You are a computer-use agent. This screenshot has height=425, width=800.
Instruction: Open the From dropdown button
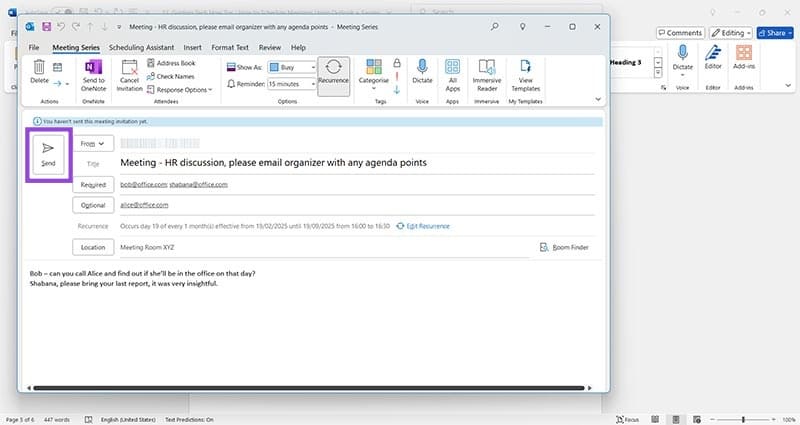click(93, 144)
